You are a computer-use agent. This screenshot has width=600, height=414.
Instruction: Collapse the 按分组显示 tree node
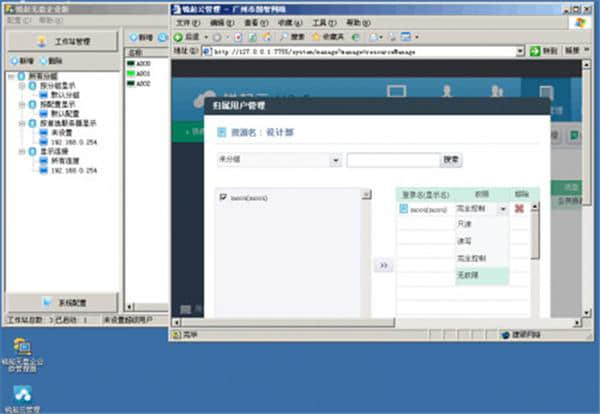[22, 86]
